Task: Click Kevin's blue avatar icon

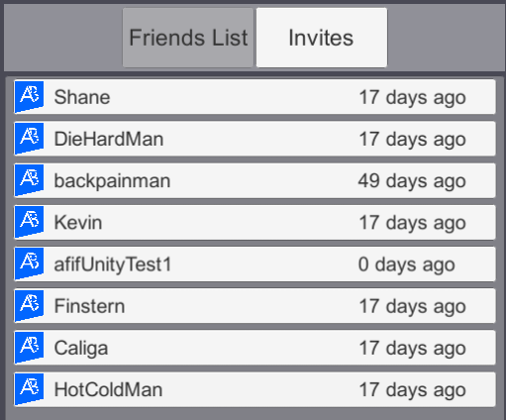Action: point(30,222)
